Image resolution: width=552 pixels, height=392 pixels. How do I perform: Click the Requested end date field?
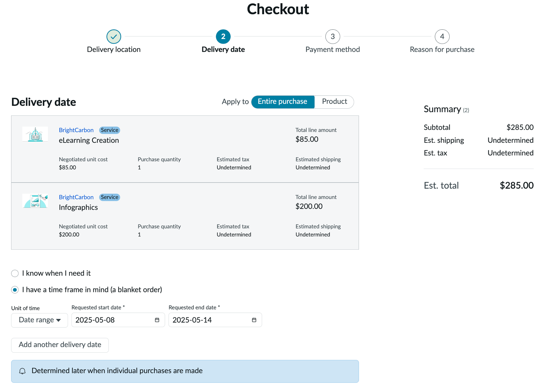coord(215,320)
